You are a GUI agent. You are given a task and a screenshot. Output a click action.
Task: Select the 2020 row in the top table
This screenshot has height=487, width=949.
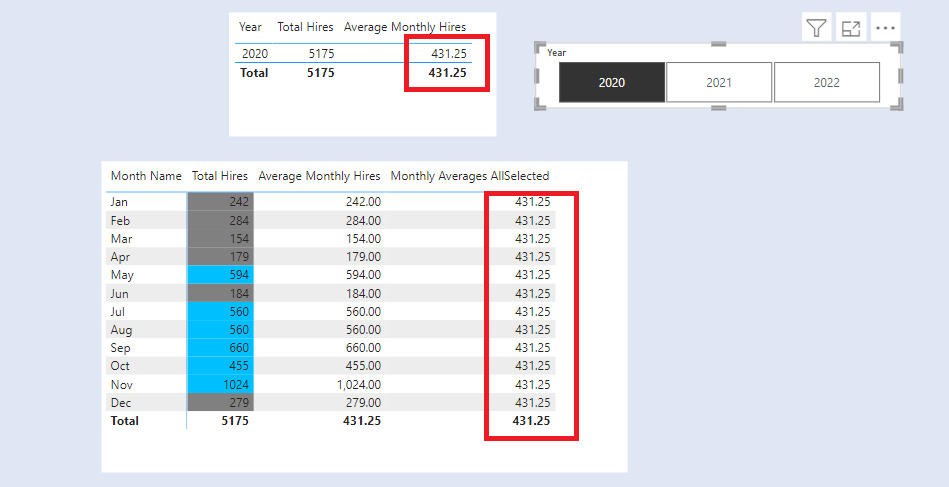pyautogui.click(x=254, y=53)
